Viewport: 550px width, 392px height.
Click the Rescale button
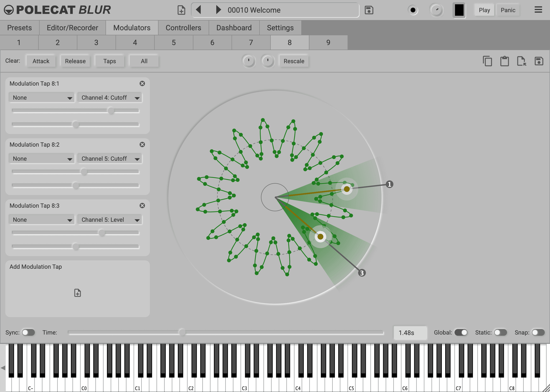tap(294, 61)
